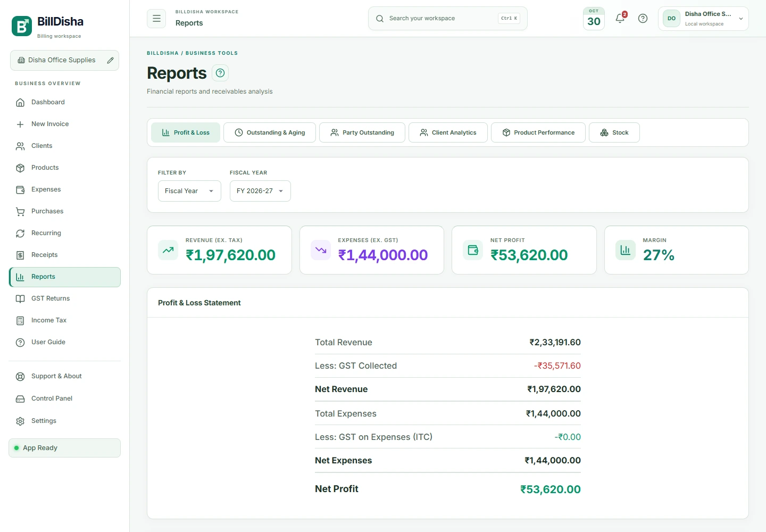Click the revenue trending-up icon

click(x=168, y=250)
